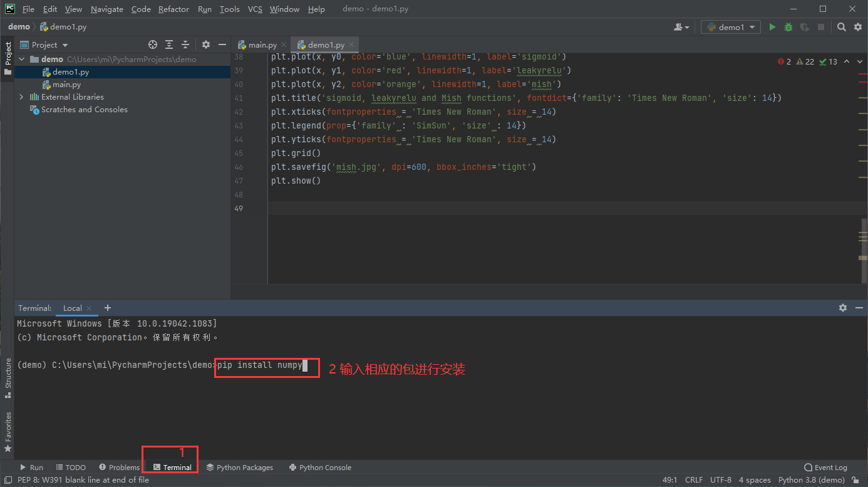
Task: Expand the External Libraries tree node
Action: pyautogui.click(x=21, y=97)
